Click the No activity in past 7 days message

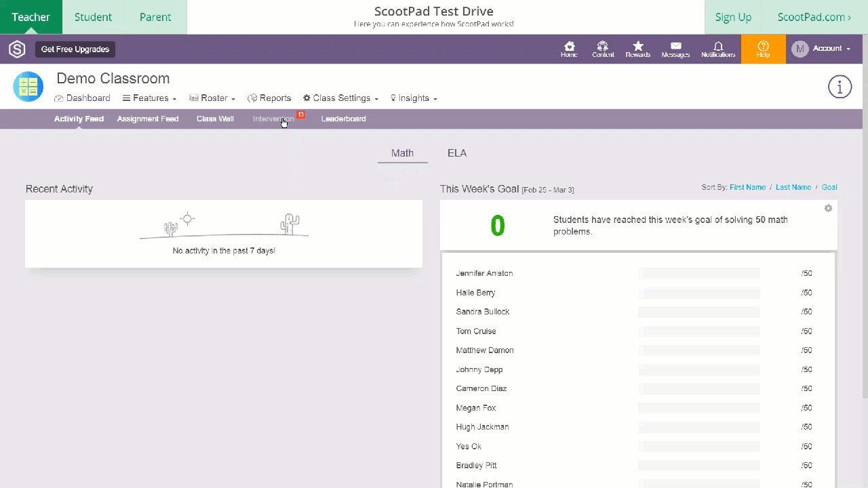pos(224,251)
